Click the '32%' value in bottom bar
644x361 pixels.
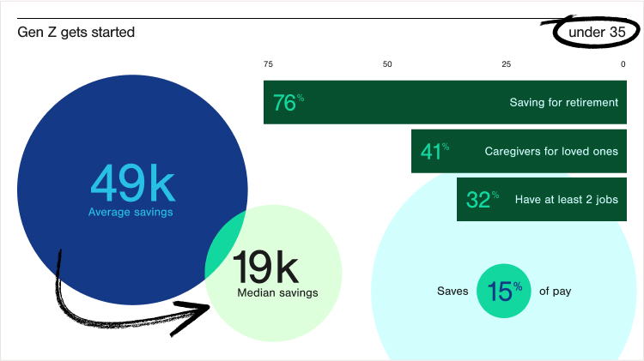point(483,200)
